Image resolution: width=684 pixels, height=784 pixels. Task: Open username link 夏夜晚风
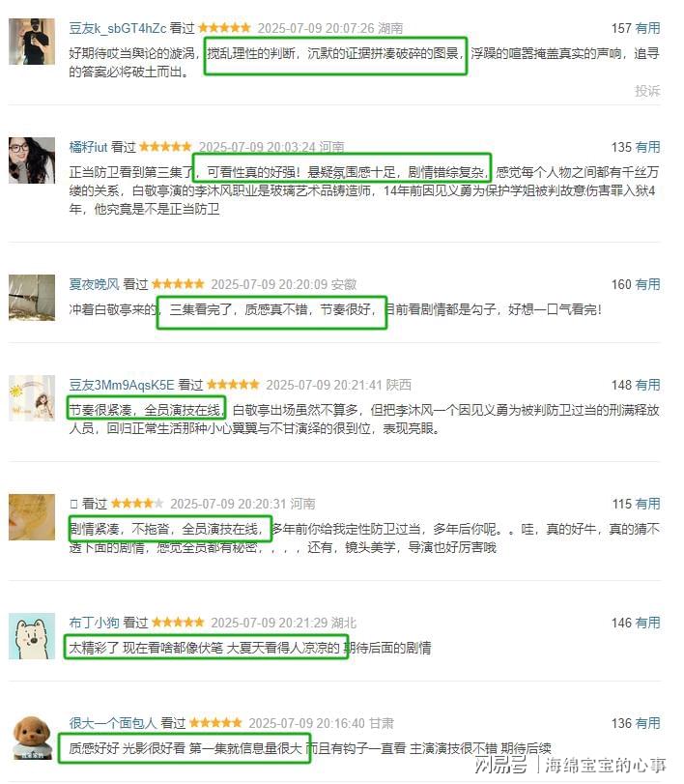[x=94, y=284]
